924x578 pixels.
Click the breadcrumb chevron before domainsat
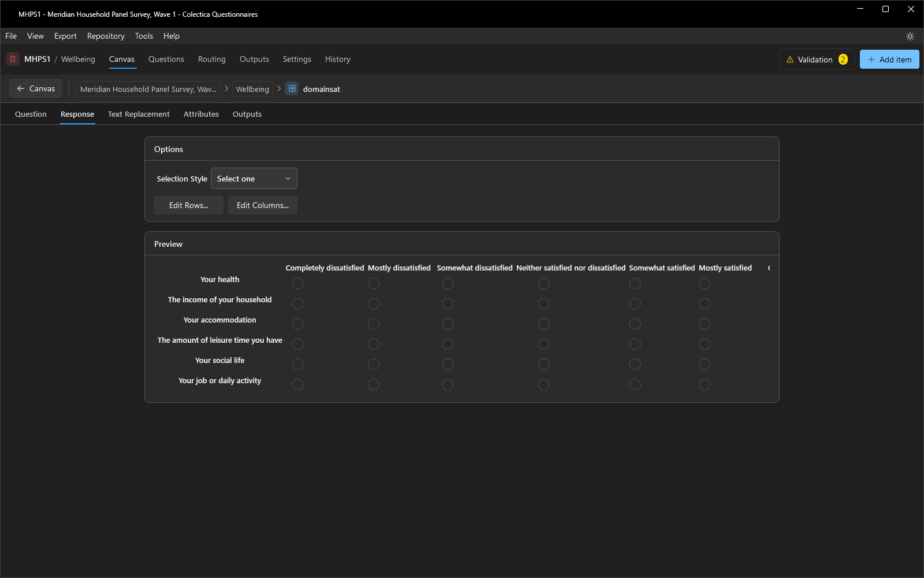(279, 88)
